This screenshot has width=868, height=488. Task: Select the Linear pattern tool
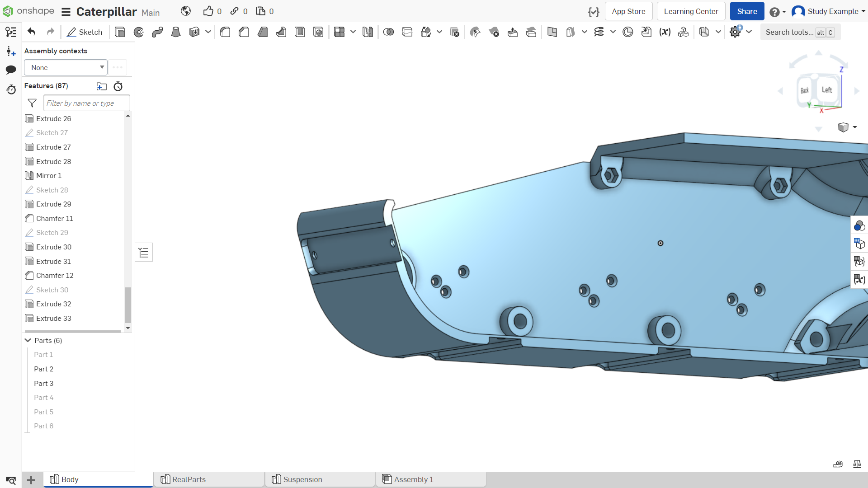(x=340, y=32)
